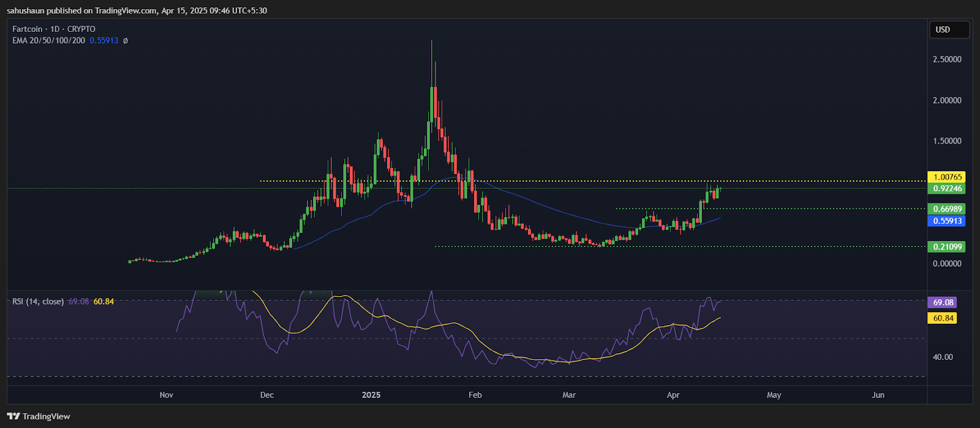Click the yellow 1.00765 price label
The width and height of the screenshot is (980, 428).
(947, 177)
